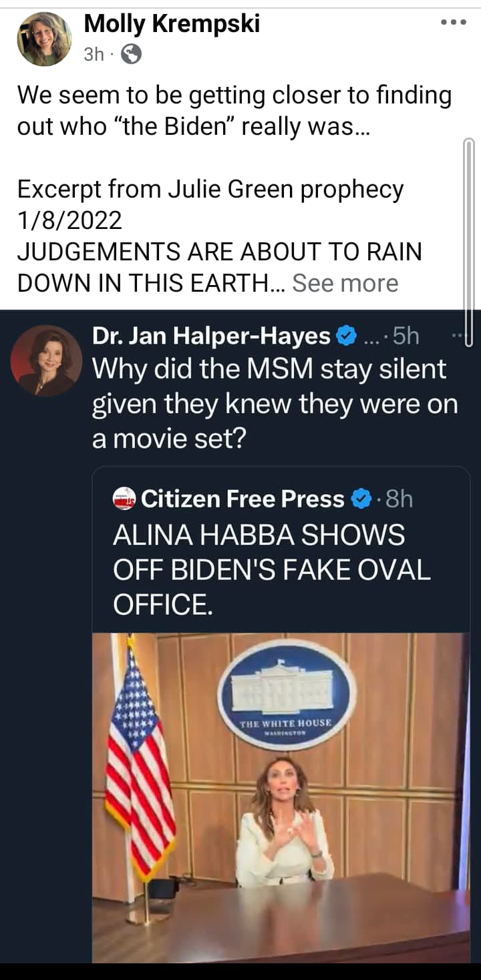This screenshot has height=980, width=481.
Task: Click the 3h post timestamp
Action: [94, 55]
